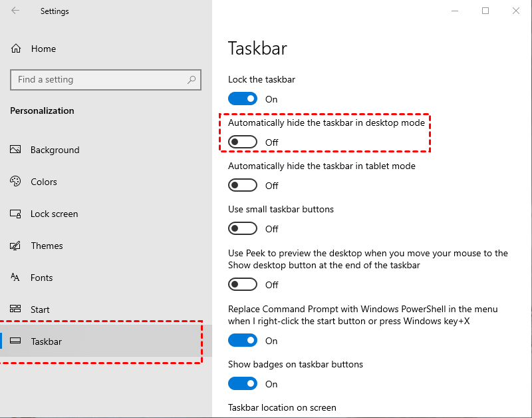Click the Fonts letter icon
The image size is (532, 418).
coord(16,278)
